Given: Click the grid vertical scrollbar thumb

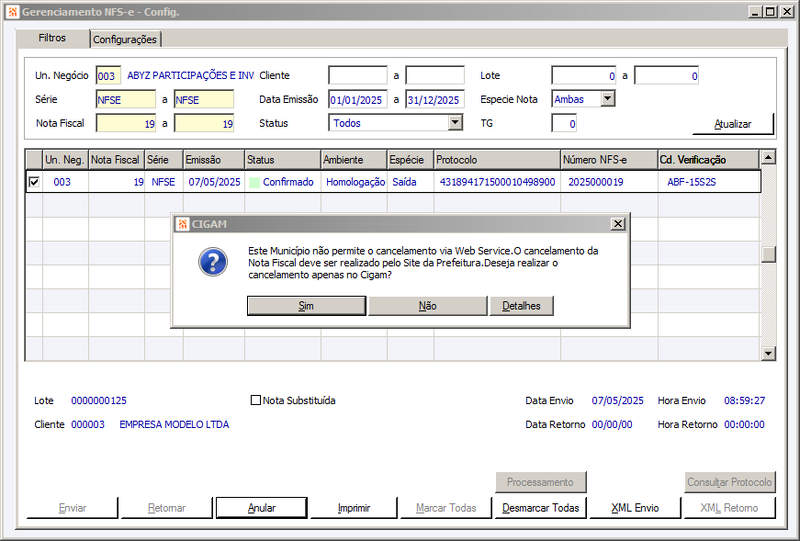Looking at the screenshot, I should [768, 254].
